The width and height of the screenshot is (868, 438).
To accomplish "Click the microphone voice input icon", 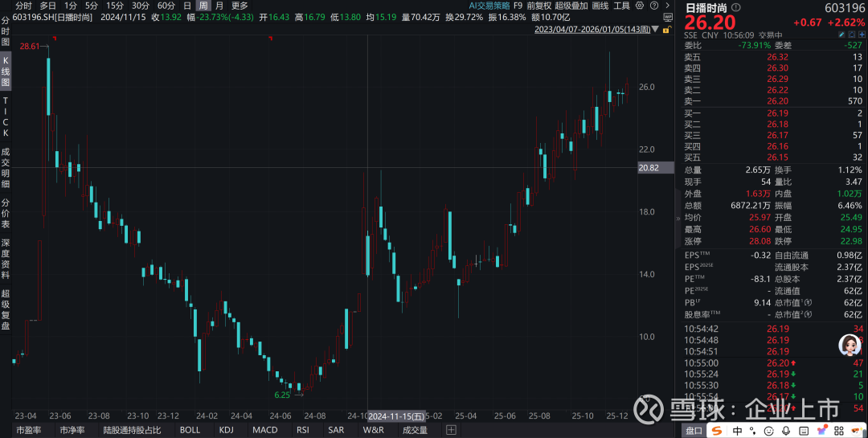I will pos(786,430).
